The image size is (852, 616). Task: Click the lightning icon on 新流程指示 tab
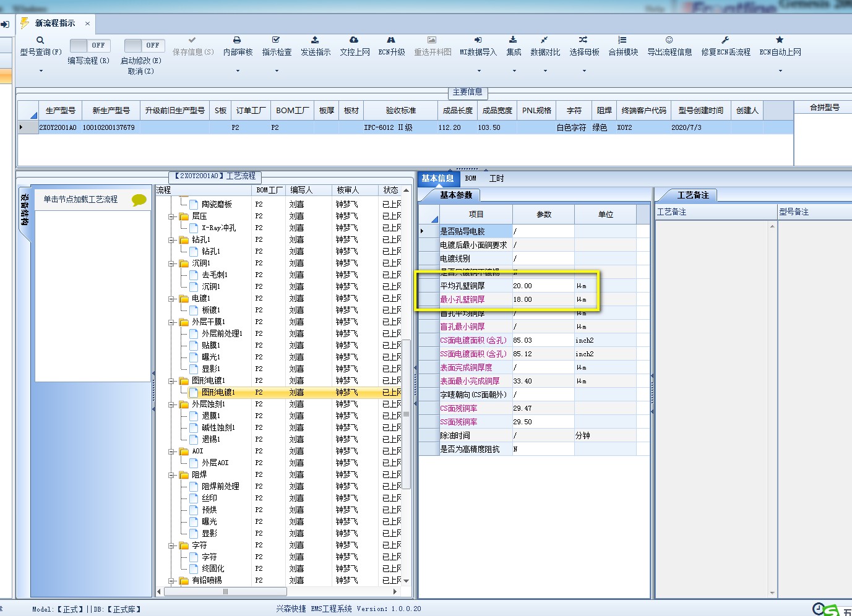tap(25, 23)
